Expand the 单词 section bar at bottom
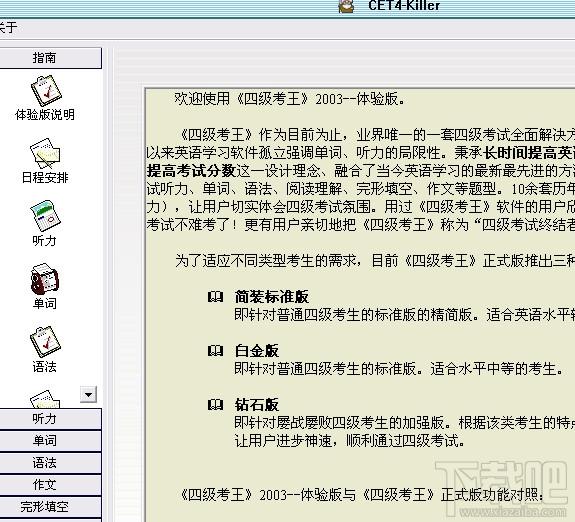The height and width of the screenshot is (522, 575). click(51, 441)
